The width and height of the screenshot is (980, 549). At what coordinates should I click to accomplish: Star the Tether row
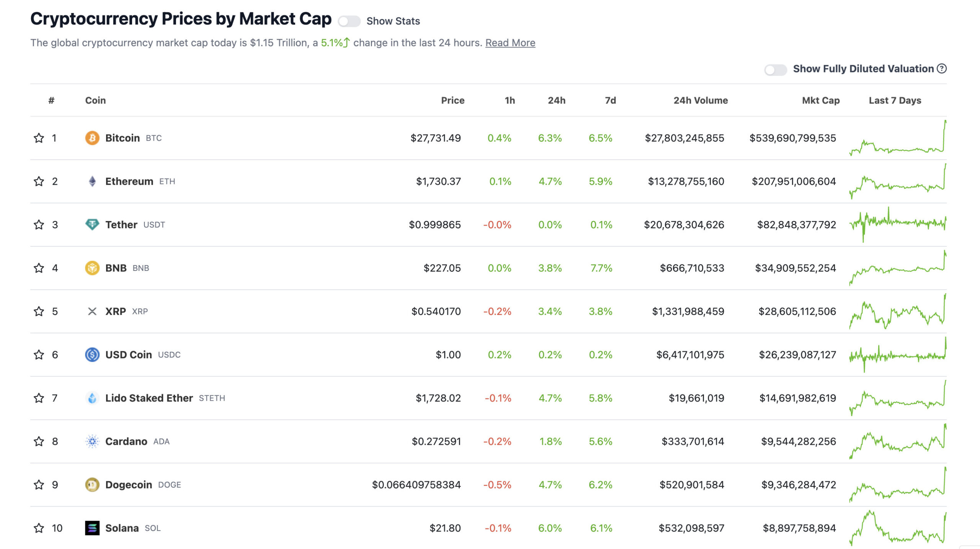(x=39, y=225)
